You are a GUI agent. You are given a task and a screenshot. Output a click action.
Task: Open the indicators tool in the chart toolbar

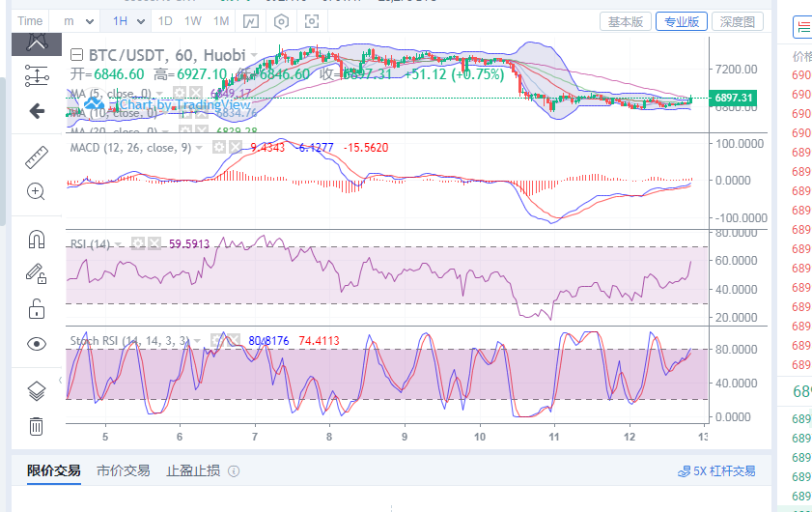coord(251,21)
